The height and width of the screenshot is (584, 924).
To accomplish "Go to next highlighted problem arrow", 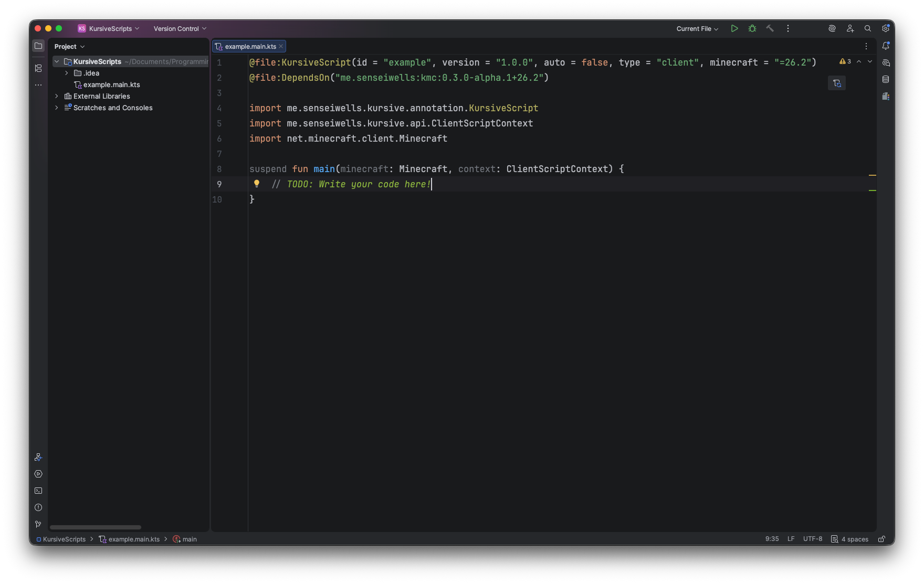I will click(x=870, y=61).
